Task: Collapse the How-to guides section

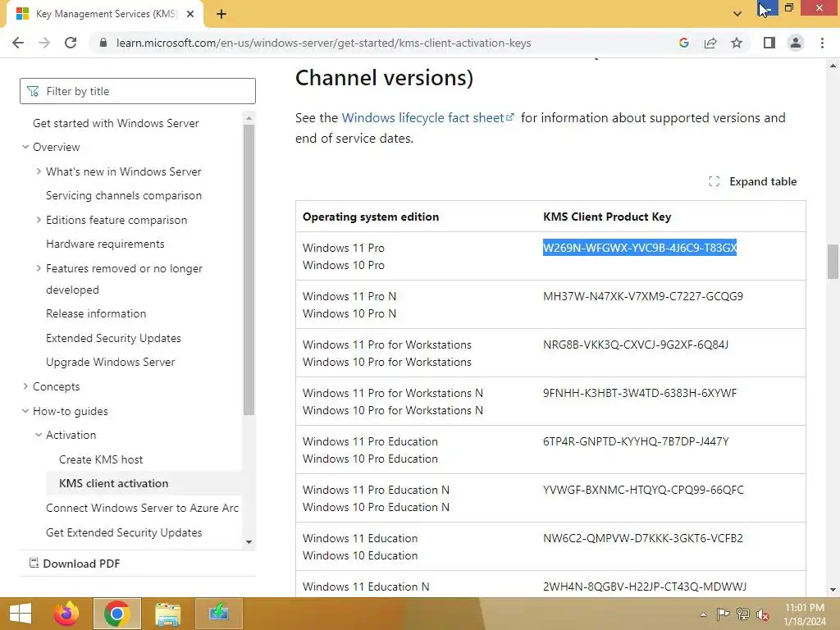Action: coord(25,411)
